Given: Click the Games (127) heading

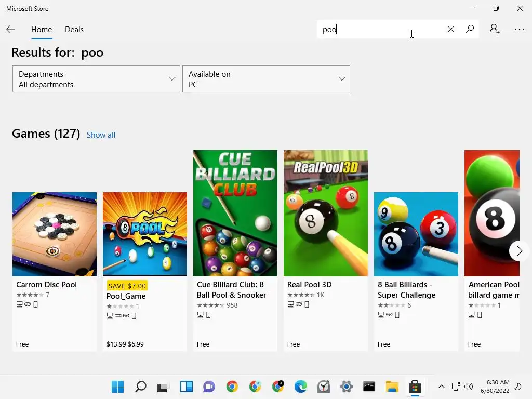Looking at the screenshot, I should click(46, 134).
